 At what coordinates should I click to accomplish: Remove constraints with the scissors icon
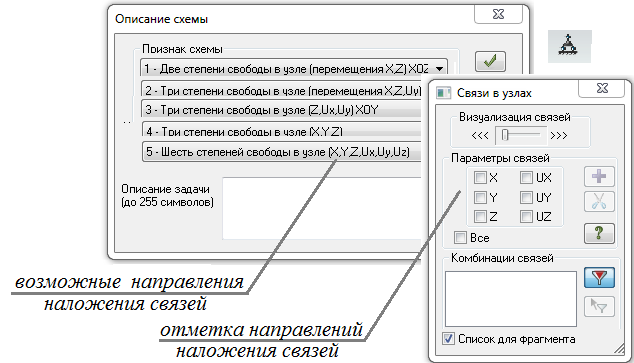click(x=599, y=201)
